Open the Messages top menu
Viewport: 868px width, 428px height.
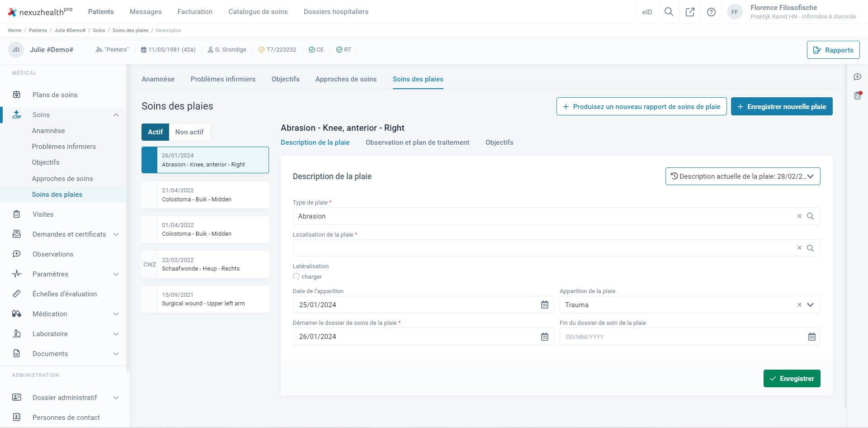pyautogui.click(x=146, y=12)
